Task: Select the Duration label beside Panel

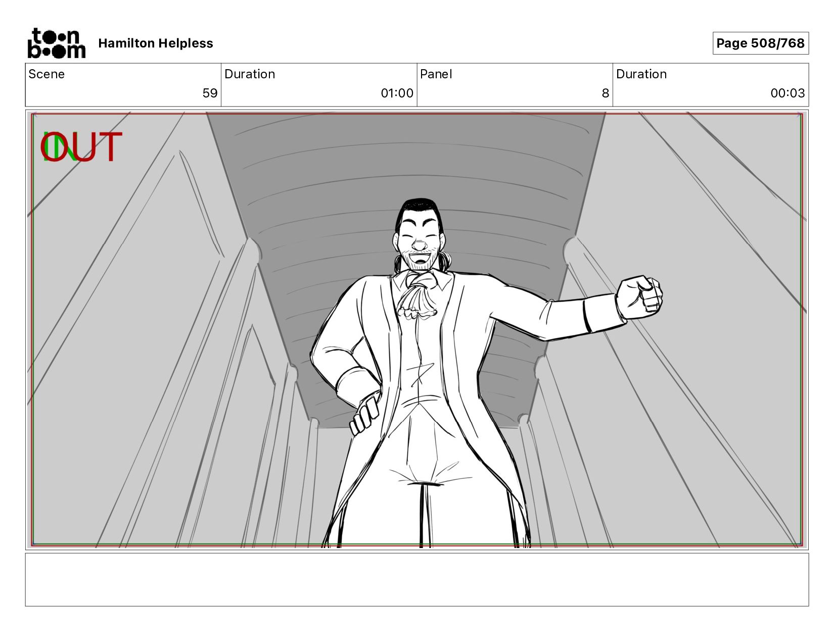Action: click(641, 74)
